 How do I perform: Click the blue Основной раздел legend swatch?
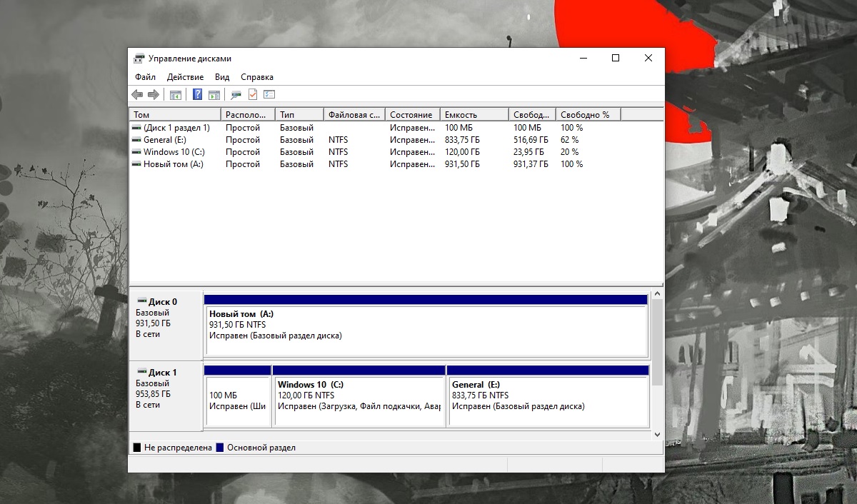coord(220,448)
